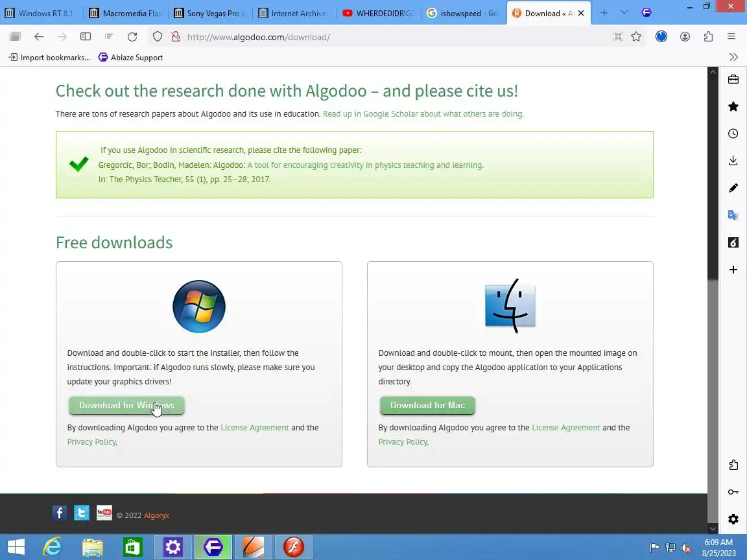Click the Download for Windows button
Viewport: 747px width, 560px height.
tap(126, 405)
